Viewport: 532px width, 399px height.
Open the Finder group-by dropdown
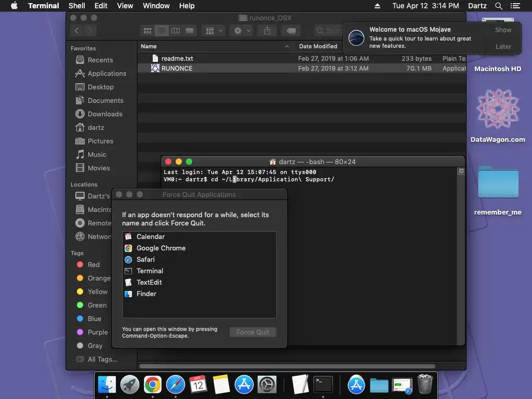pyautogui.click(x=214, y=31)
